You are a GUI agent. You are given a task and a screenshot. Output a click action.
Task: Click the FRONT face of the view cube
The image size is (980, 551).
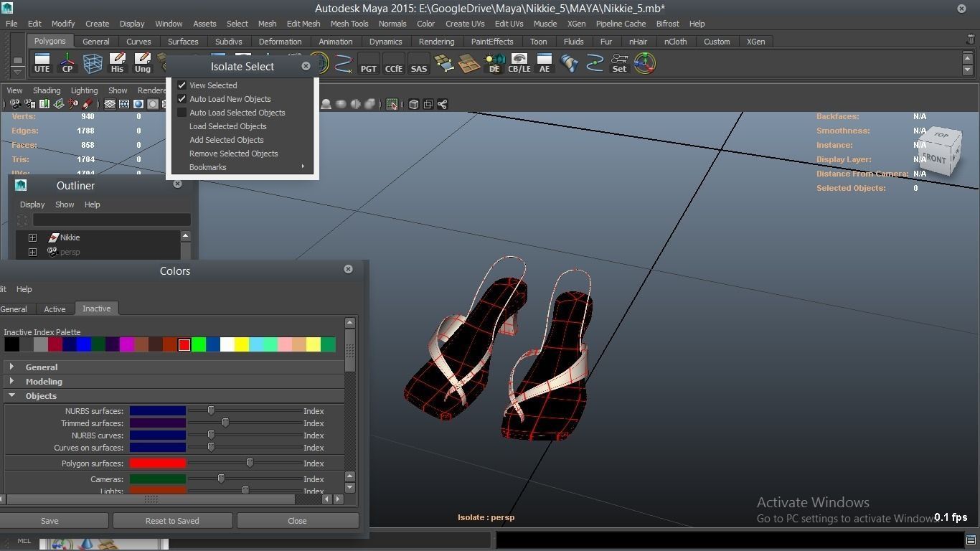tap(934, 159)
